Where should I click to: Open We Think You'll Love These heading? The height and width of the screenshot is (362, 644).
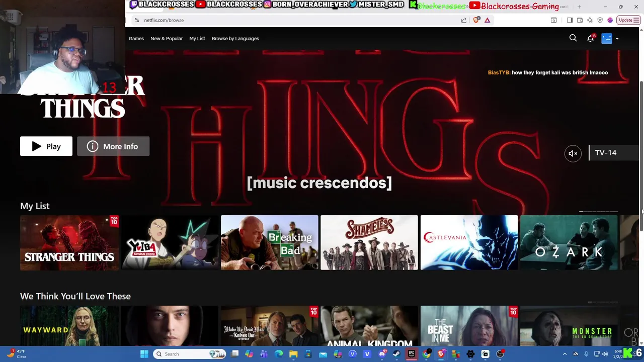click(75, 296)
